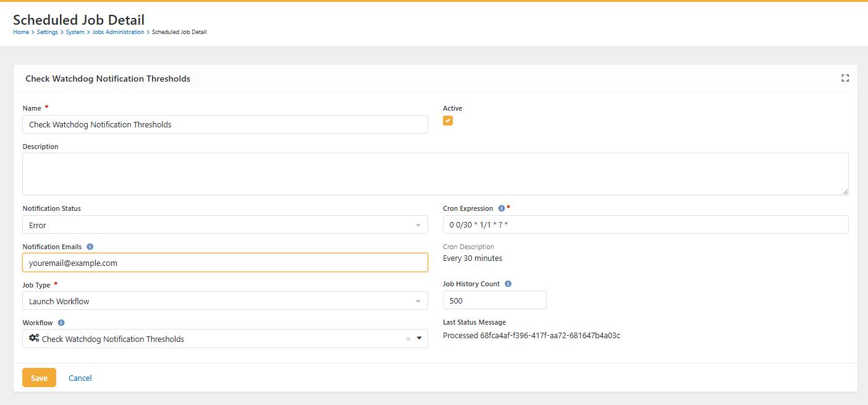
Task: Return to Jobs Administration breadcrumb
Action: click(118, 32)
